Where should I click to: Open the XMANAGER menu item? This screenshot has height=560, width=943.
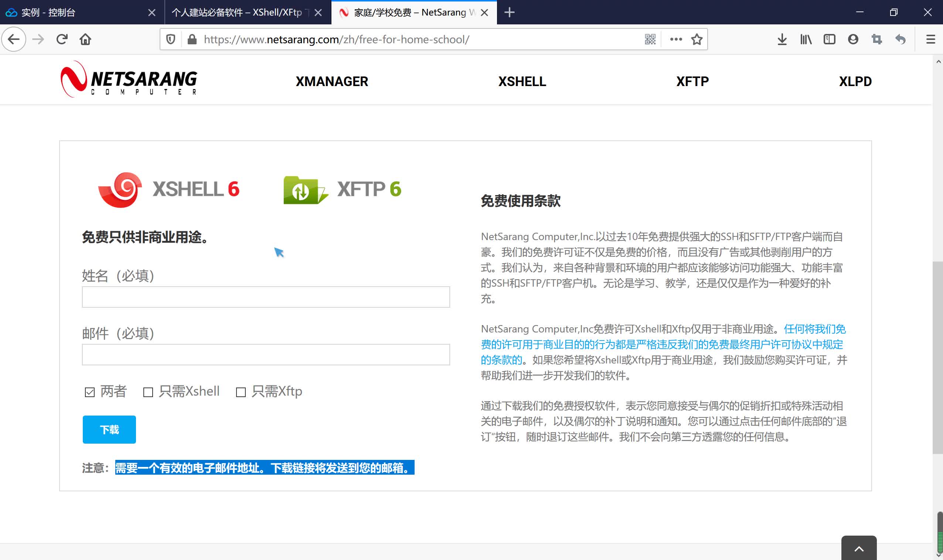coord(332,82)
